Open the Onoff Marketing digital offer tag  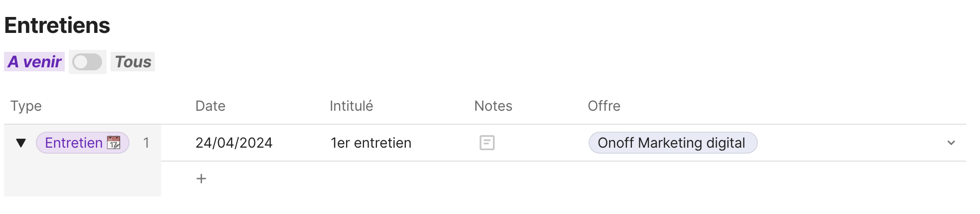672,143
